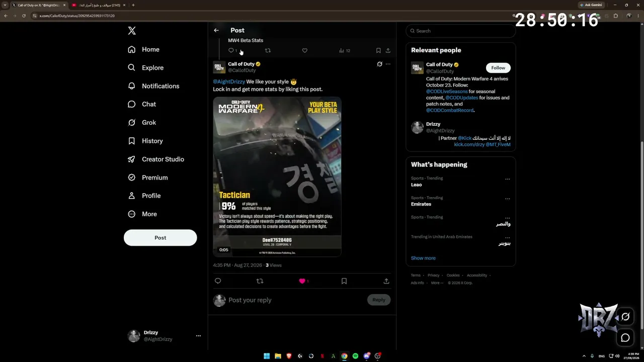Reload the page
644x362 pixels.
coord(24,16)
